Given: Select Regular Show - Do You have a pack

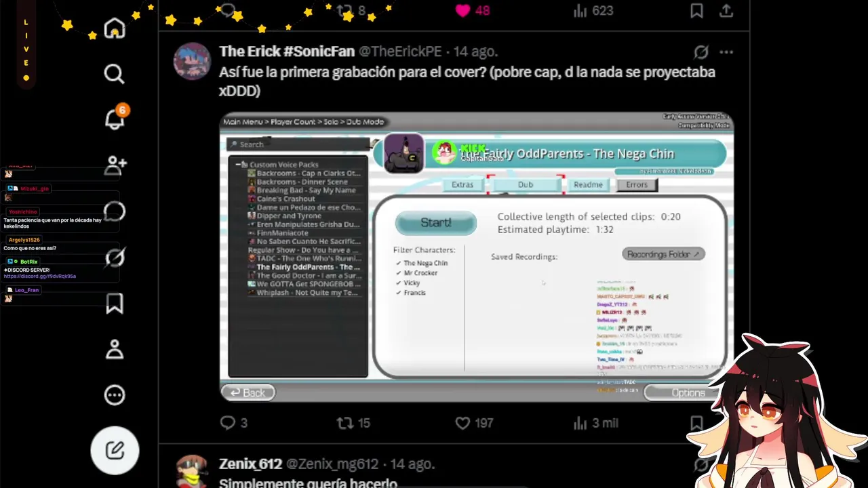Looking at the screenshot, I should (304, 250).
